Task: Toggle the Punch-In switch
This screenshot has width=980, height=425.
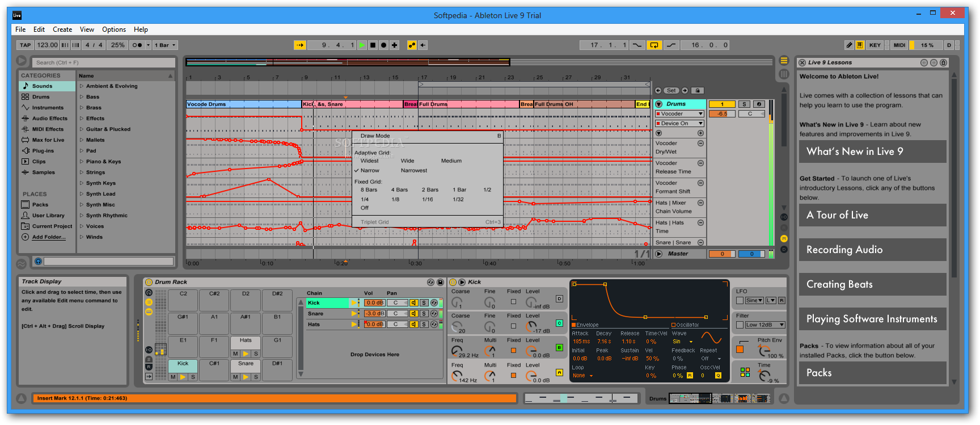Action: pos(637,45)
